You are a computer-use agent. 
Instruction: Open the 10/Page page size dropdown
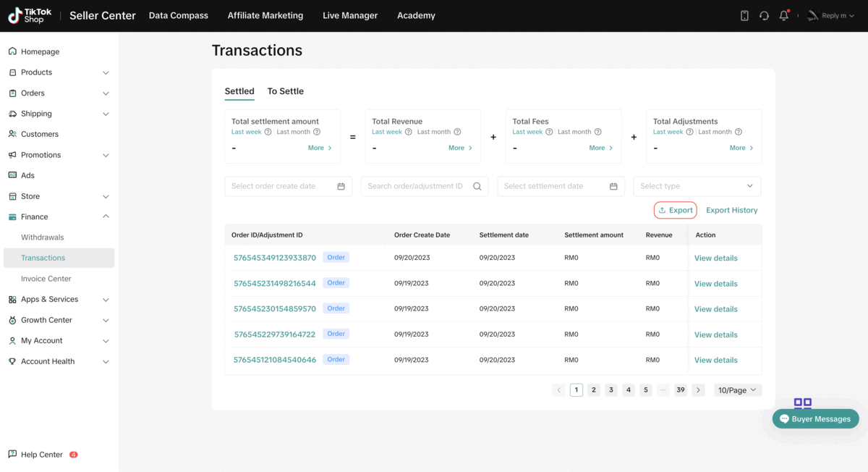(x=737, y=390)
